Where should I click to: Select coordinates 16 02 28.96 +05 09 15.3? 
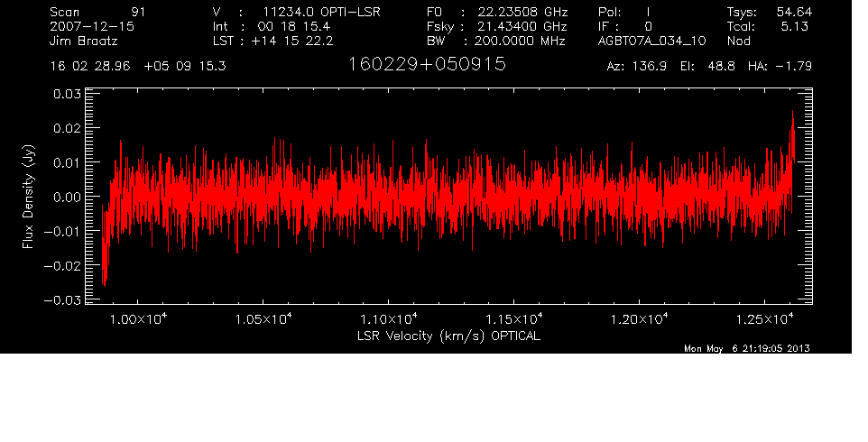(x=138, y=66)
